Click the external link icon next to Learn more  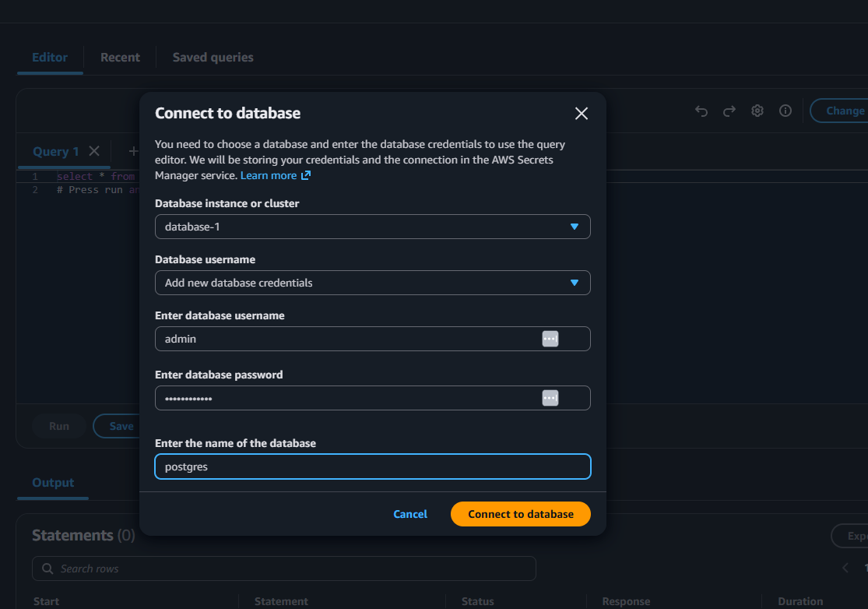pos(306,175)
